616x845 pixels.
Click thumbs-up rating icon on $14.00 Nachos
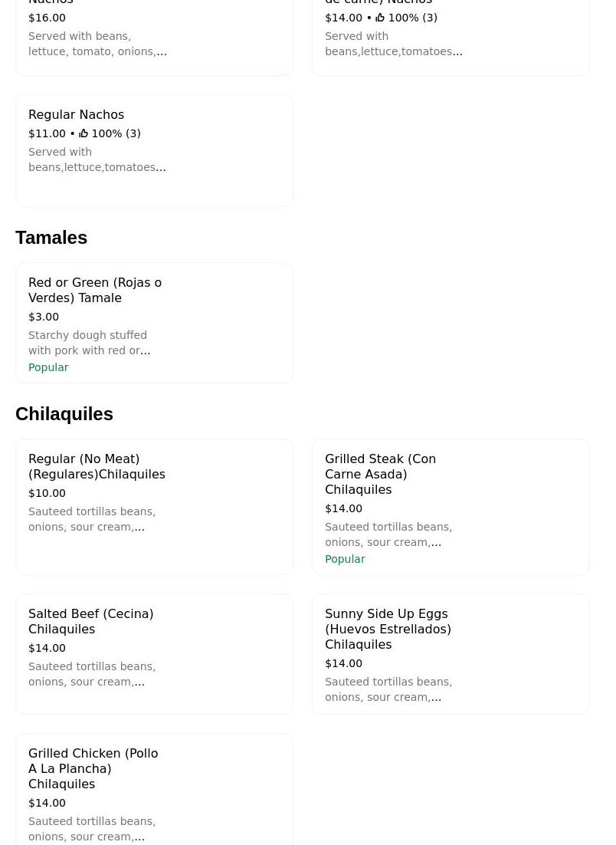pos(380,18)
